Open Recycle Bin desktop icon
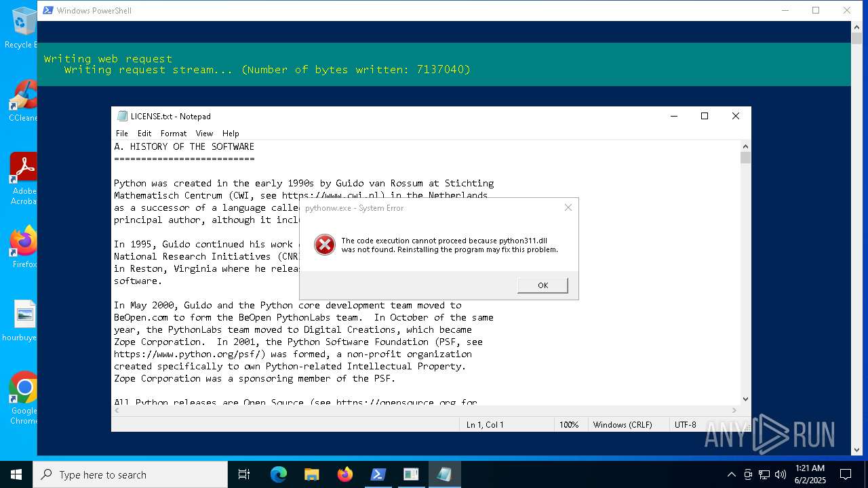Viewport: 868px width, 488px height. [24, 27]
